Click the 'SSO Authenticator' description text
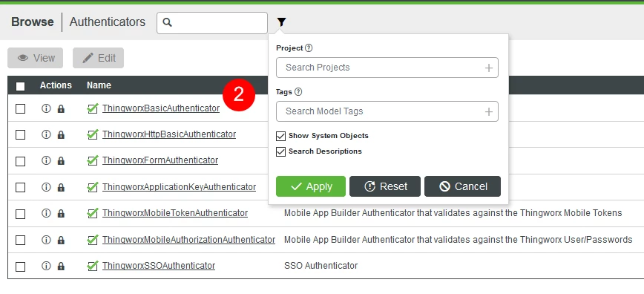This screenshot has width=644, height=294. point(321,266)
